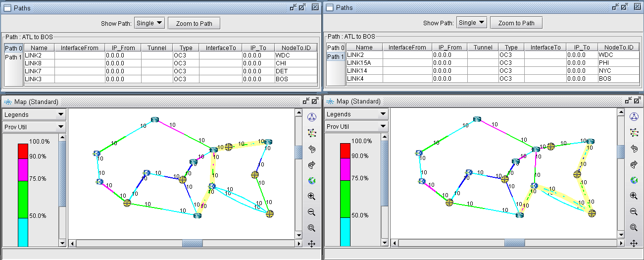Viewport: 644px width, 260px height.
Task: Select Path 1 tab in the left Paths panel
Action: point(13,57)
